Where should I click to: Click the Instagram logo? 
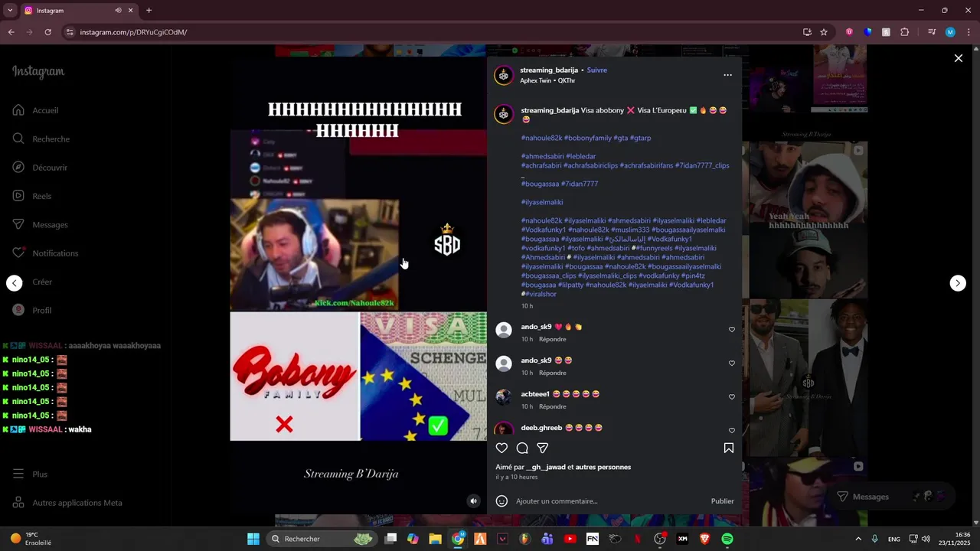coord(38,71)
